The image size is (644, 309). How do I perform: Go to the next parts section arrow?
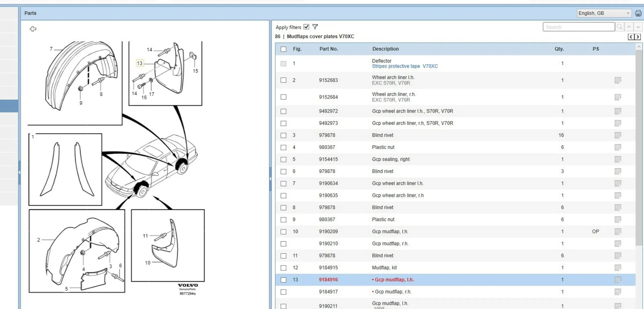[638, 37]
